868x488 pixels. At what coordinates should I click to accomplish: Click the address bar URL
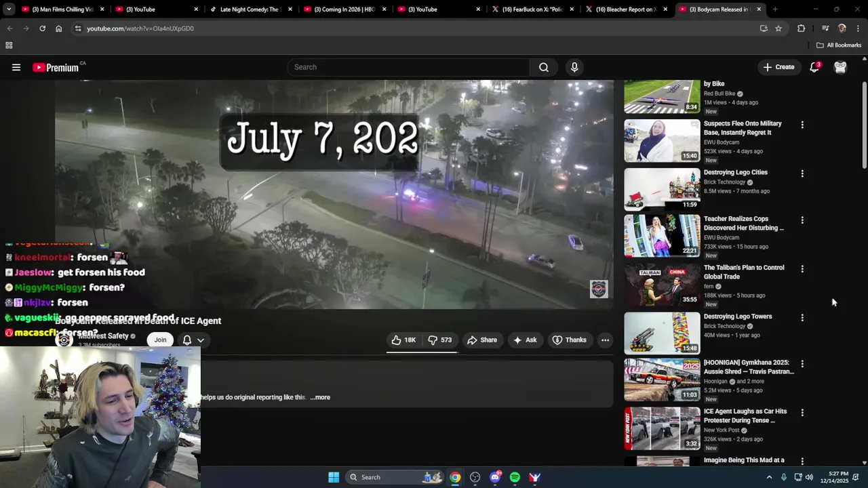click(140, 28)
